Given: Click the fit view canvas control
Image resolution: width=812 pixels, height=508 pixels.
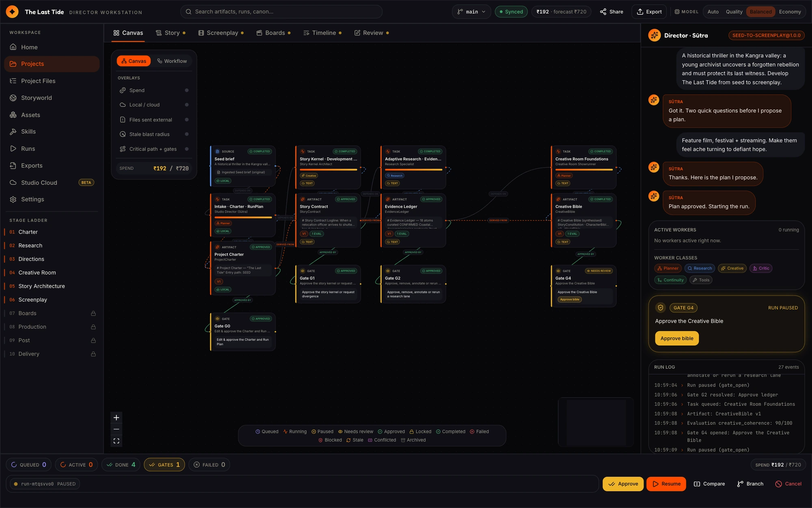Looking at the screenshot, I should tap(117, 441).
